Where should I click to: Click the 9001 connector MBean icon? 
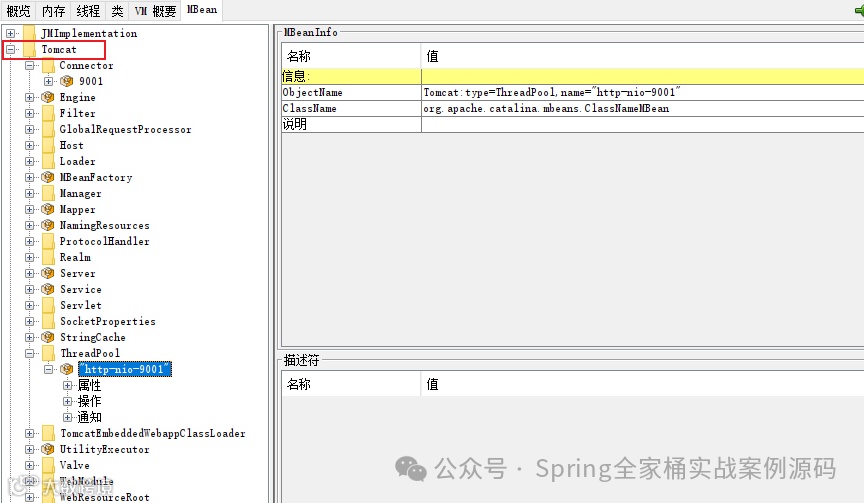[x=67, y=82]
